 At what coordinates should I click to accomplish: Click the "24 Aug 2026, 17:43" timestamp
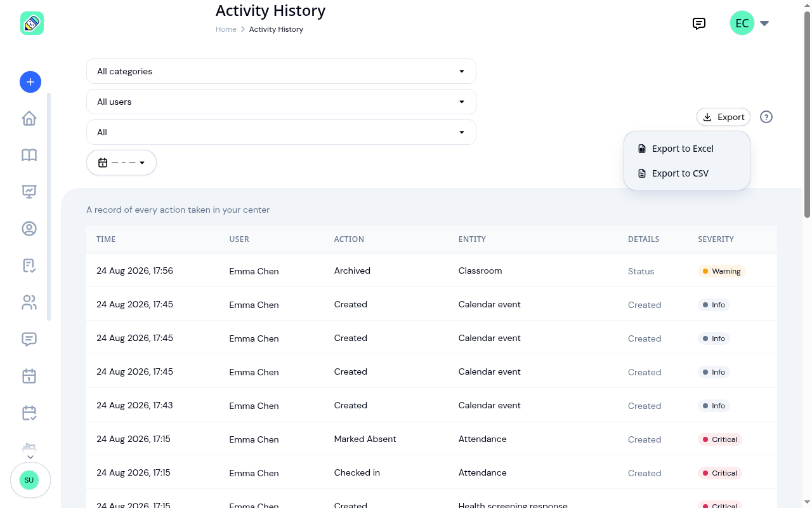coord(134,405)
